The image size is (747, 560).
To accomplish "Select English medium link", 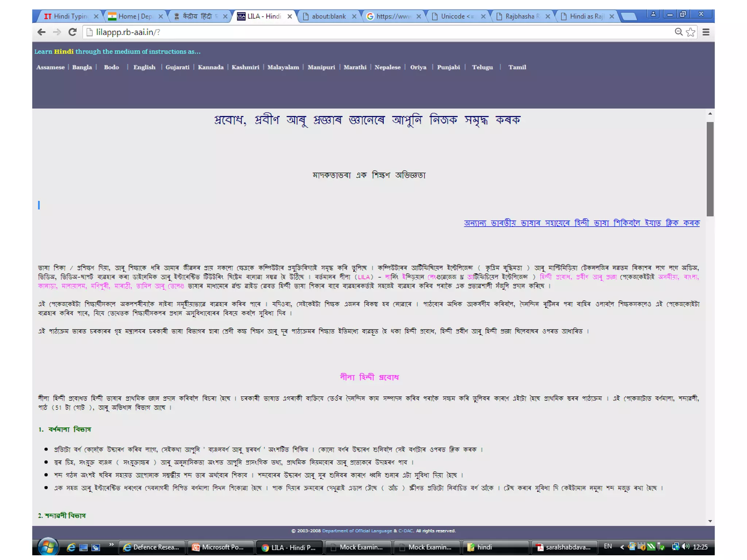I will click(144, 67).
